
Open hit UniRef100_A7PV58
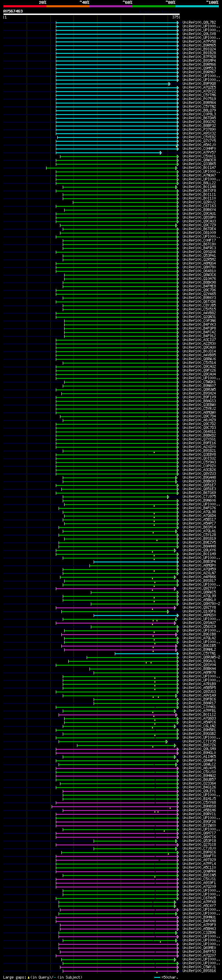[199, 41]
